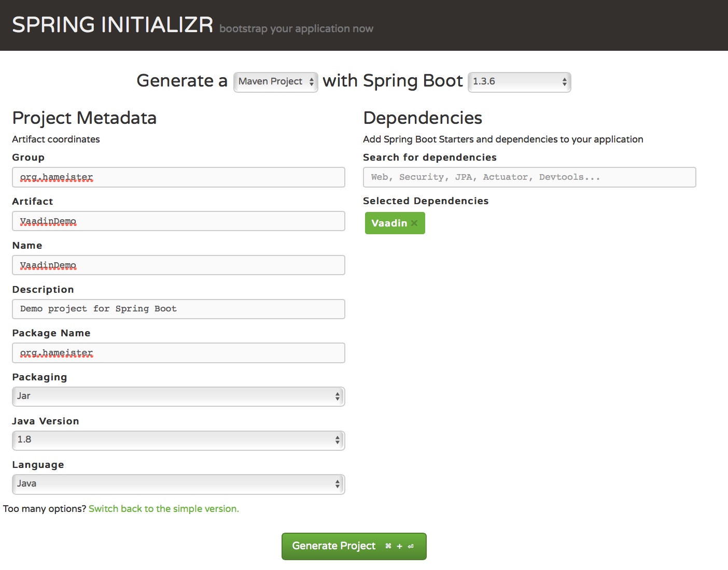The image size is (728, 570).
Task: Click the Dependencies section heading
Action: (x=423, y=118)
